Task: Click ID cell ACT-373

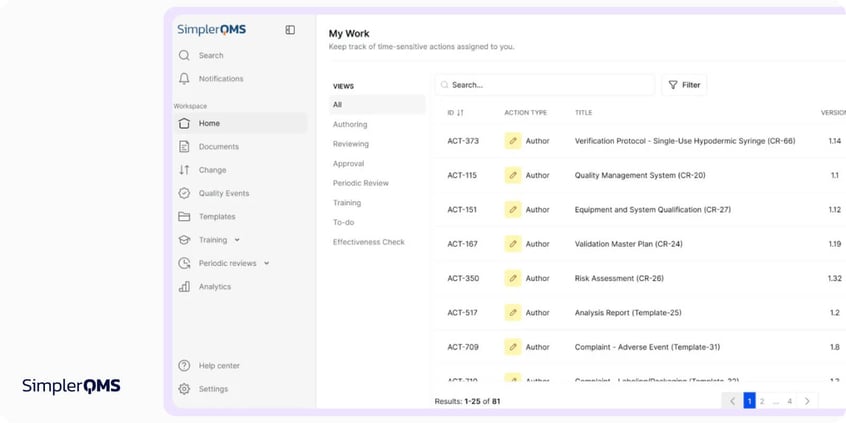Action: pyautogui.click(x=463, y=141)
